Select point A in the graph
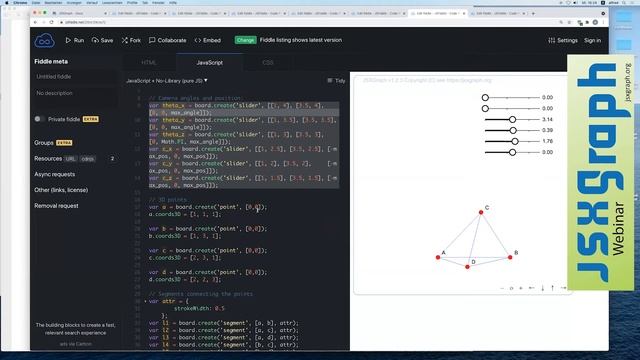The width and height of the screenshot is (640, 360). pyautogui.click(x=438, y=258)
